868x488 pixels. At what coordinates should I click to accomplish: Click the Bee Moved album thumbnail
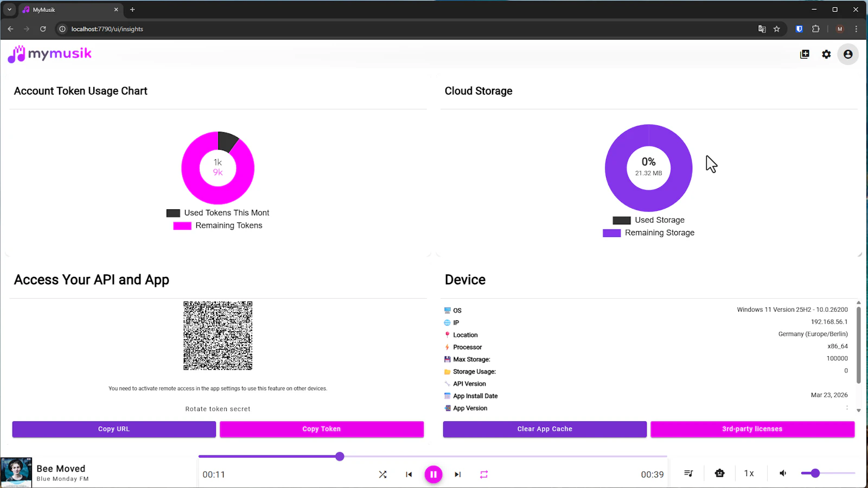click(16, 473)
